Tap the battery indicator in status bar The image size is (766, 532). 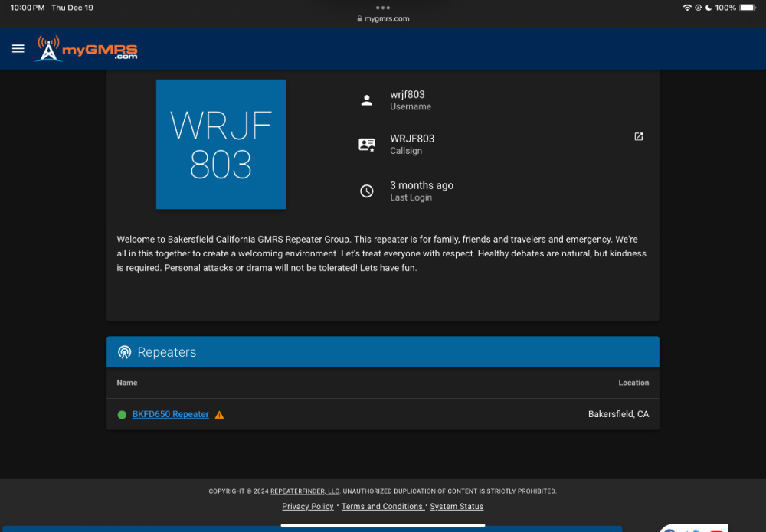tap(747, 8)
